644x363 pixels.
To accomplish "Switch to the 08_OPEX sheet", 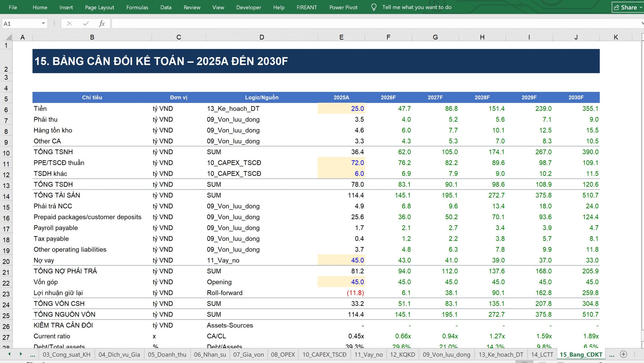I will pyautogui.click(x=283, y=355).
